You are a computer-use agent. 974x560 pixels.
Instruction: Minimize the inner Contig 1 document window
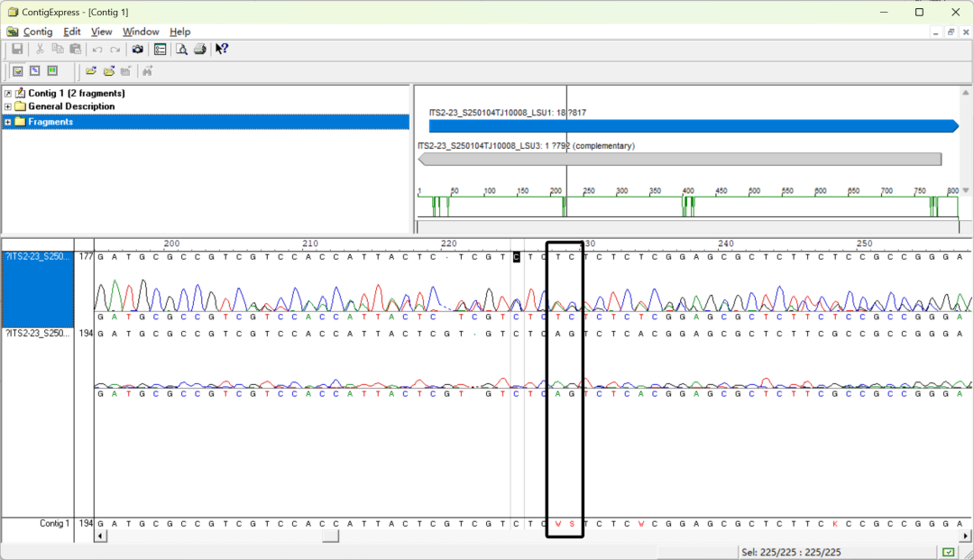point(935,32)
